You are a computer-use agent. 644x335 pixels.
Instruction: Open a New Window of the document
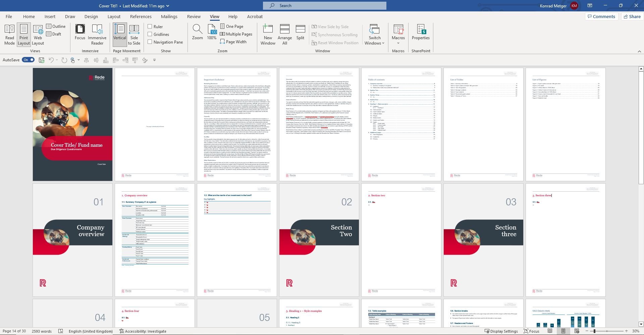point(268,35)
